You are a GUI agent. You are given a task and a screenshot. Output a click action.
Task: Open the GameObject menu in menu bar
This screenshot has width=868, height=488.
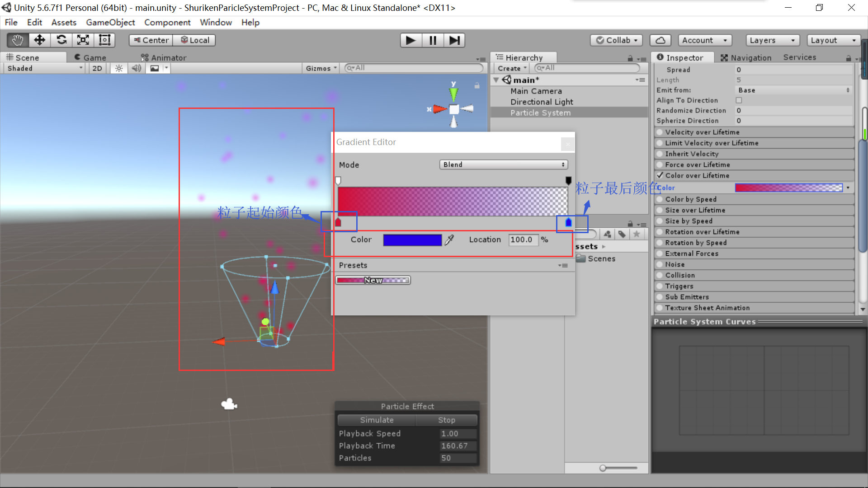point(110,22)
